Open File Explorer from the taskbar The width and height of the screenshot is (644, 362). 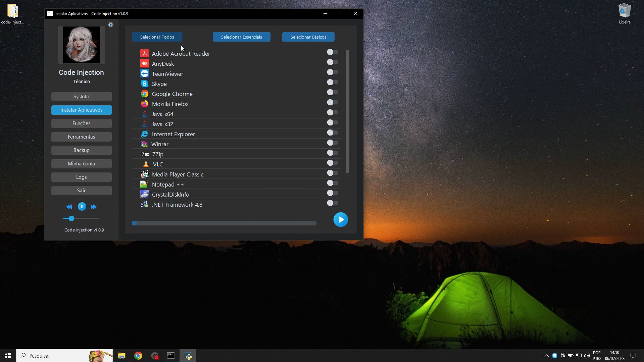click(x=122, y=356)
